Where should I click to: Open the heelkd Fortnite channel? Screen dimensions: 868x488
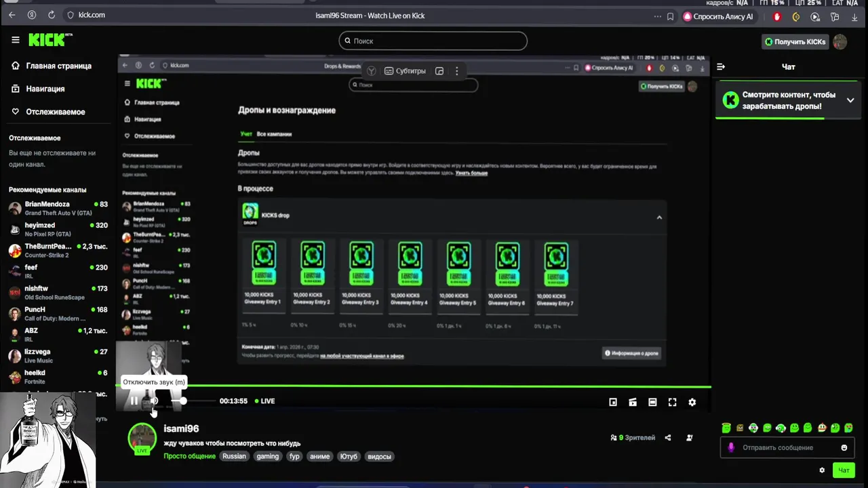(57, 376)
